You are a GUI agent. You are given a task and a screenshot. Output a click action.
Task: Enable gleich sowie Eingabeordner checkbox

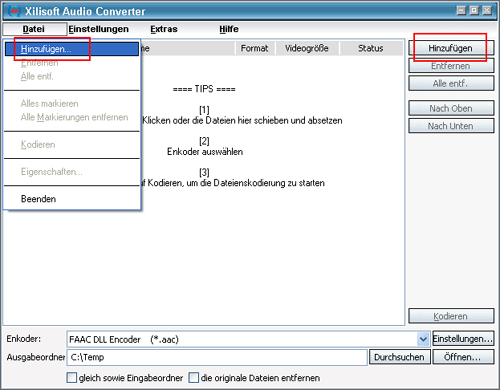click(72, 378)
